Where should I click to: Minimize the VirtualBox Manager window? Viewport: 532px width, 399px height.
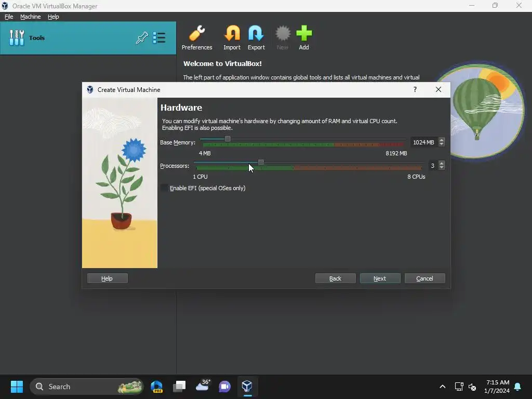(x=472, y=5)
